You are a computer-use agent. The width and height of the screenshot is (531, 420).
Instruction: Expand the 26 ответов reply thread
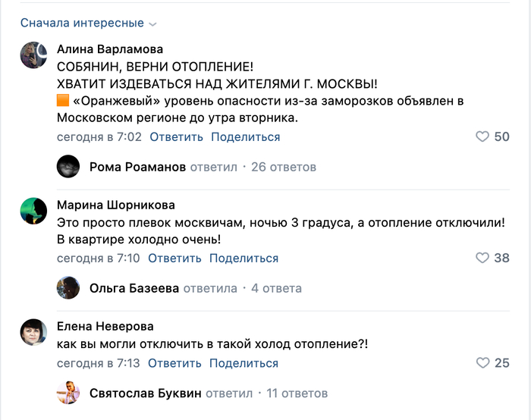(283, 167)
